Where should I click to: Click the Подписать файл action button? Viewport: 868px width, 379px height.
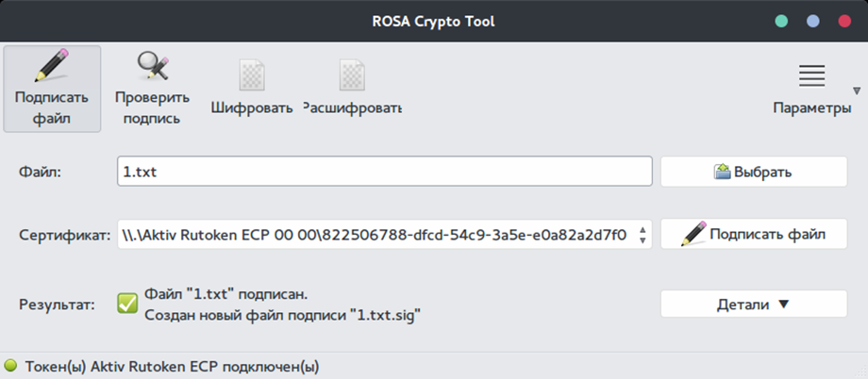pyautogui.click(x=754, y=234)
